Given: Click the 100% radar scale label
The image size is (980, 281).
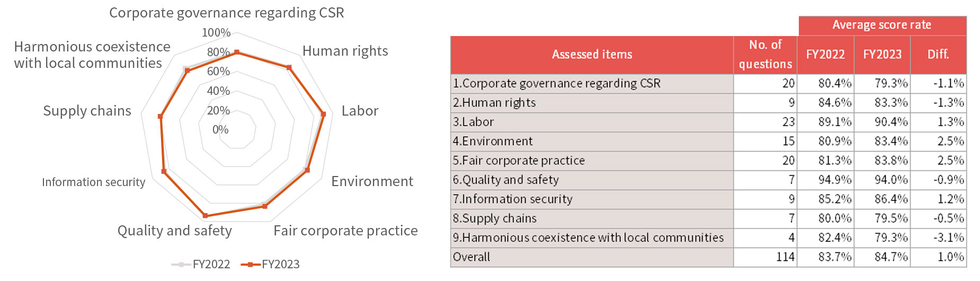Looking at the screenshot, I should (216, 33).
